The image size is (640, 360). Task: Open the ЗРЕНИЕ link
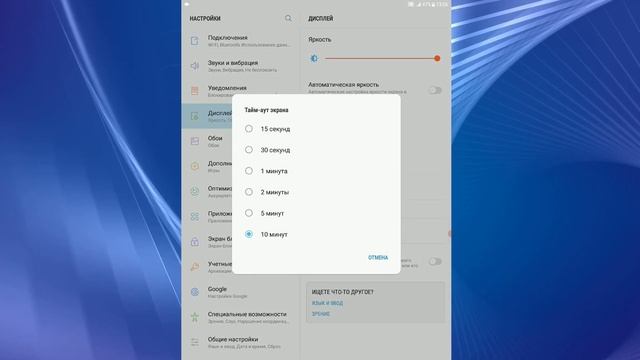[x=321, y=314]
